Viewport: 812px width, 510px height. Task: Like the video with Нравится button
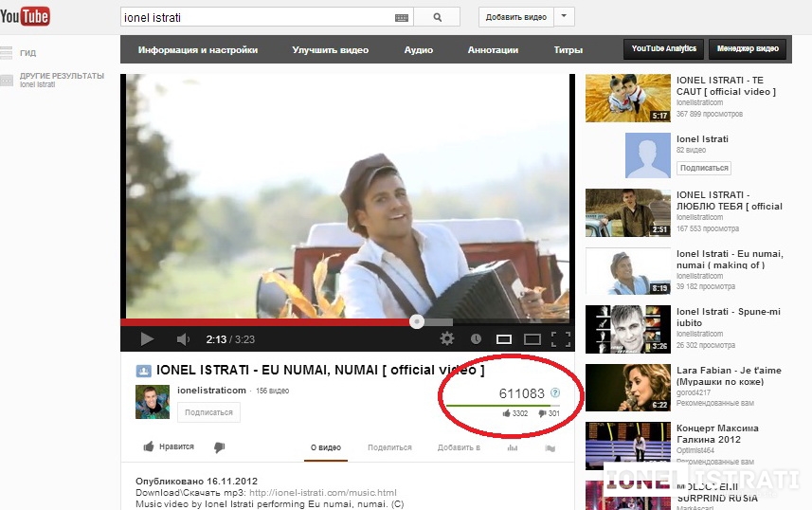(x=169, y=446)
